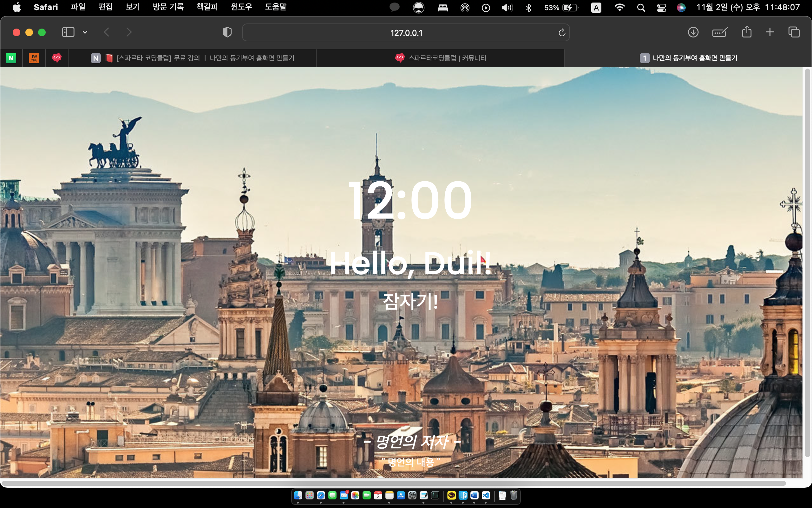Viewport: 812px width, 508px height.
Task: Expand the sidebar tab group dropdown arrow
Action: pyautogui.click(x=85, y=32)
